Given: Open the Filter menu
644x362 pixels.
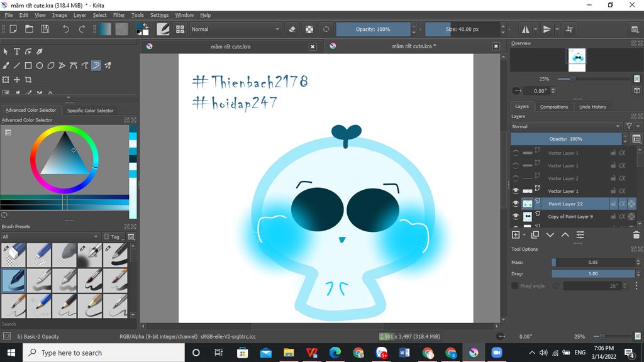Looking at the screenshot, I should click(x=119, y=15).
